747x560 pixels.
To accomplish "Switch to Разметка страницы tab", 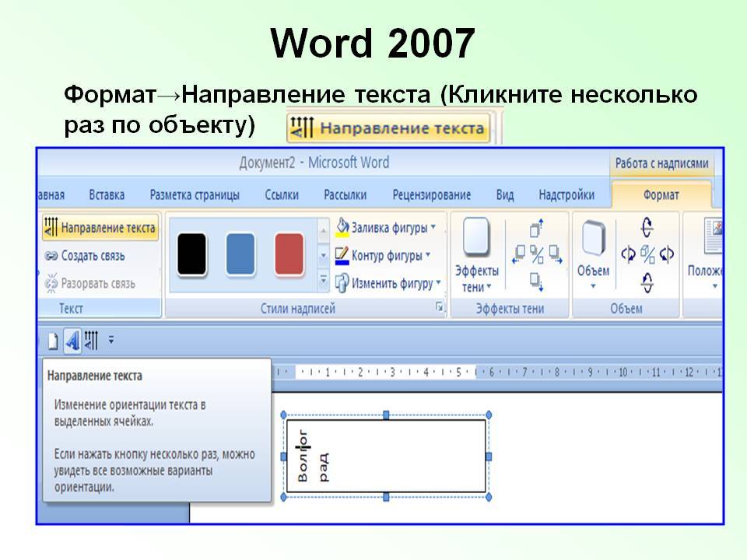I will (x=195, y=194).
